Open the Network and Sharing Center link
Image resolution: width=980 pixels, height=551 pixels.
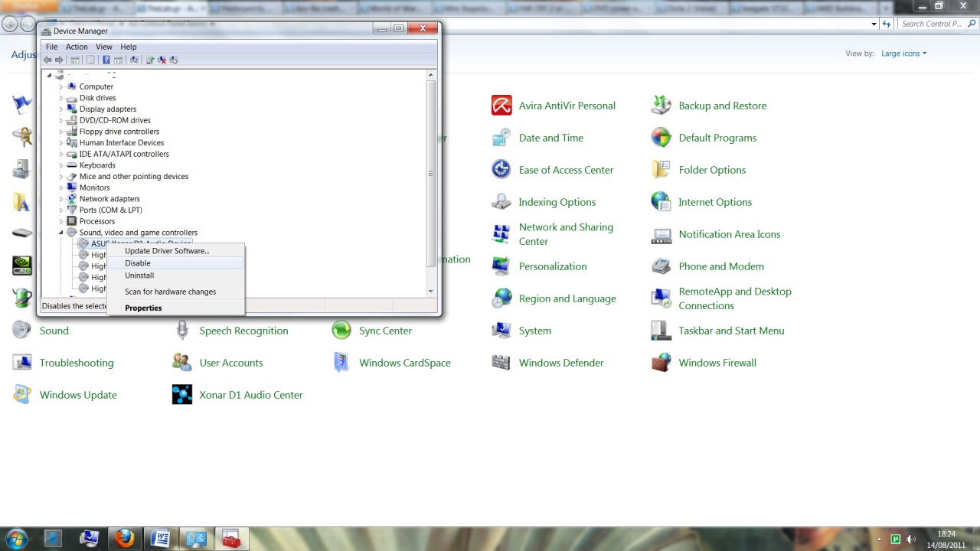(x=566, y=234)
